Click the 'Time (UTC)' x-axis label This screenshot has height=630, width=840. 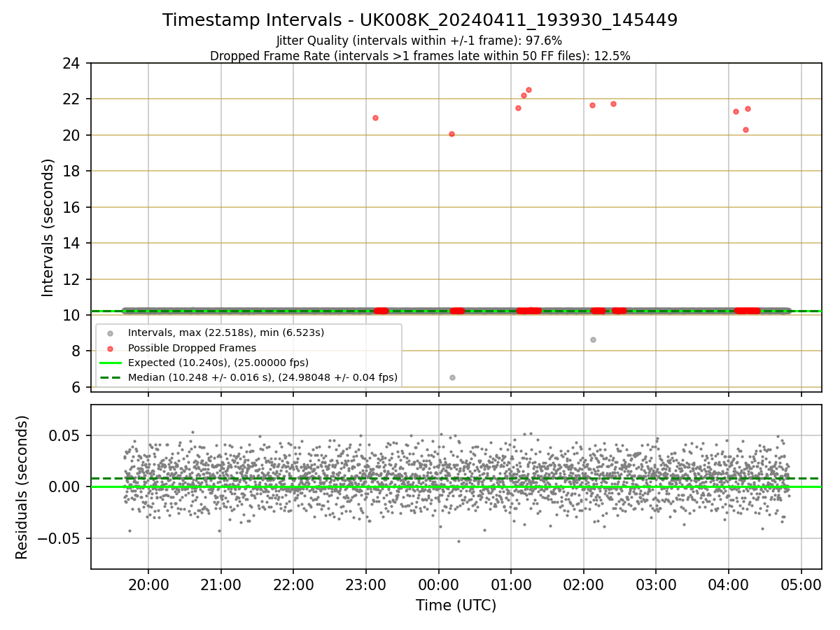pos(456,605)
